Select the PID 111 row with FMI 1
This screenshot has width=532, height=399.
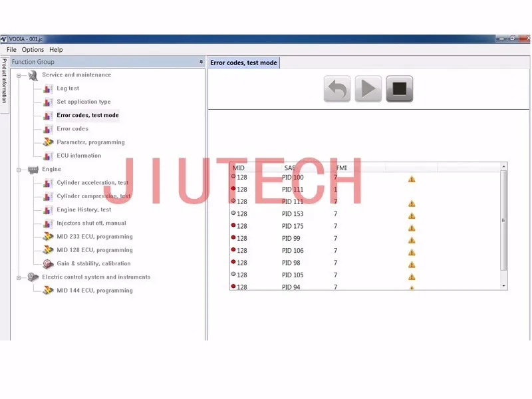[365, 190]
